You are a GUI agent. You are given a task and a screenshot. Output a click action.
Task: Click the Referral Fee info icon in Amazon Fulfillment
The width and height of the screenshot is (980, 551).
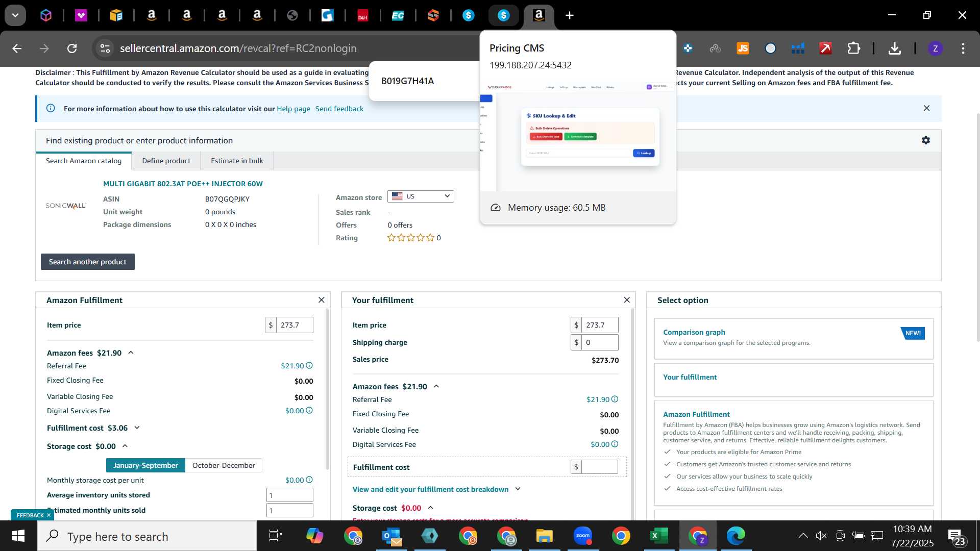tap(309, 366)
